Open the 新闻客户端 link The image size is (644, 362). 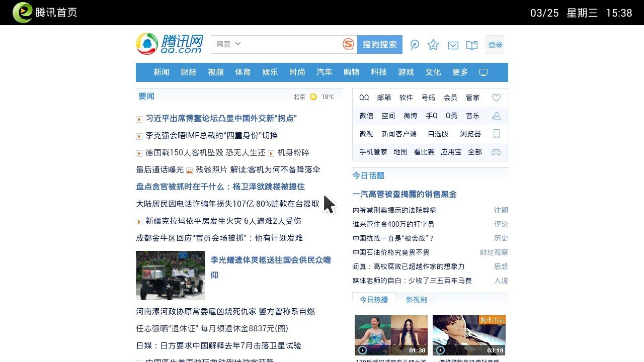coord(399,134)
